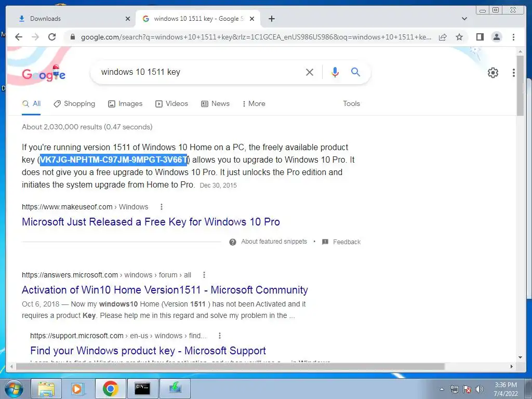Open a new tab with plus button
Screen dimensions: 532x399
pos(271,19)
